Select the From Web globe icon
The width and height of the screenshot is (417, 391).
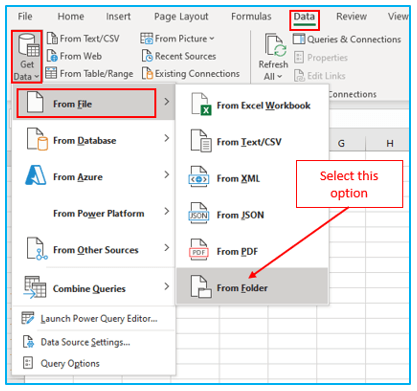pos(52,56)
